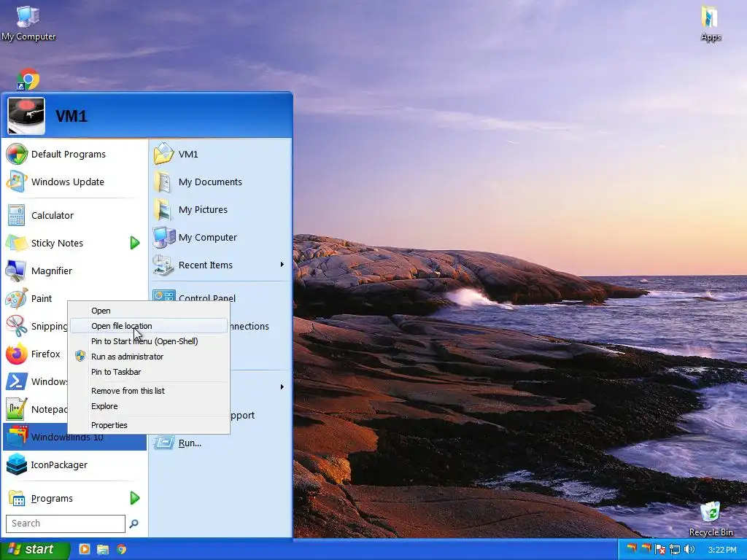Click the network tray icon

[x=675, y=550]
